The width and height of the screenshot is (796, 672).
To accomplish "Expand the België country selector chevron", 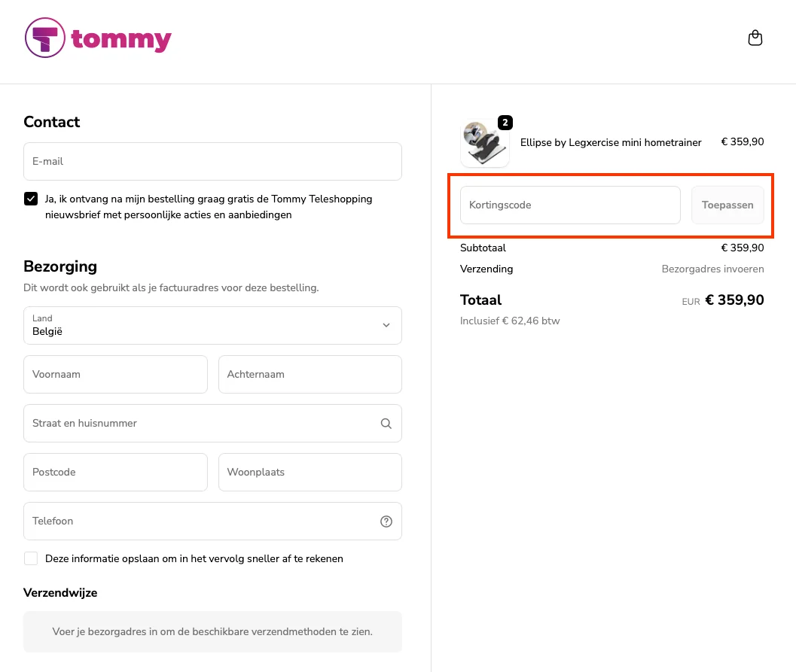I will [386, 325].
